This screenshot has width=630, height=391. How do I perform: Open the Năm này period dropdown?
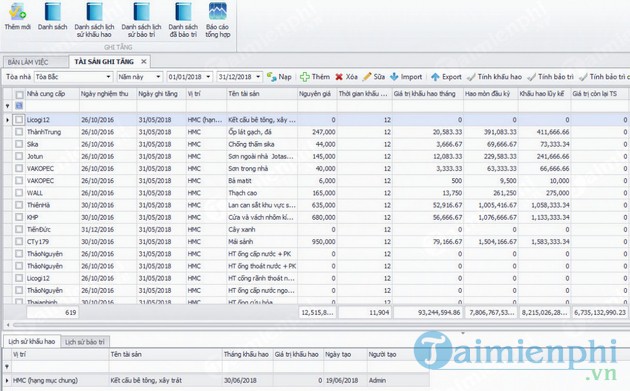(158, 77)
